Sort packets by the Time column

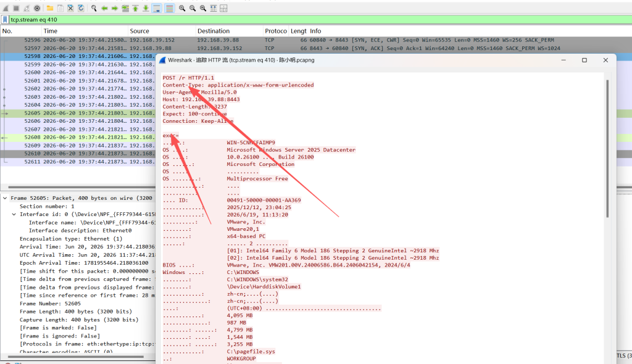coord(84,31)
